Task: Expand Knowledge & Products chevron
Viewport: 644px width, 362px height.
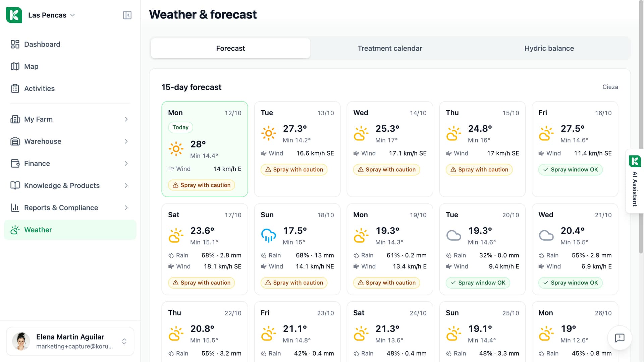Action: tap(126, 186)
